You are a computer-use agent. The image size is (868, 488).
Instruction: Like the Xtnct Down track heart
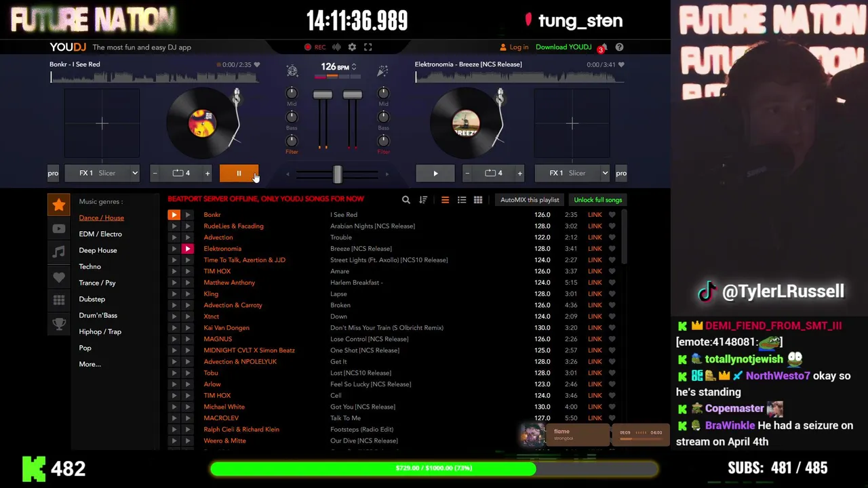[612, 317]
